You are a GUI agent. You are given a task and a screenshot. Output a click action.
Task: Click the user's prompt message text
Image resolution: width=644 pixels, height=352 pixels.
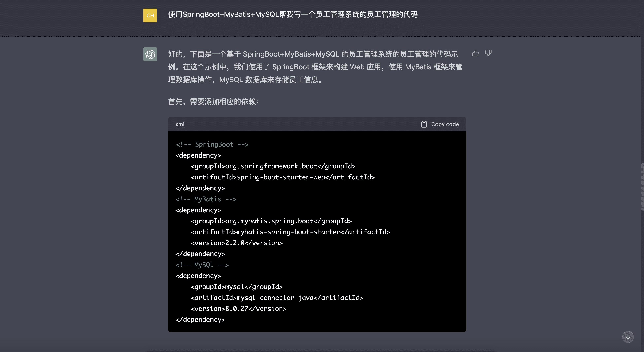tap(293, 14)
